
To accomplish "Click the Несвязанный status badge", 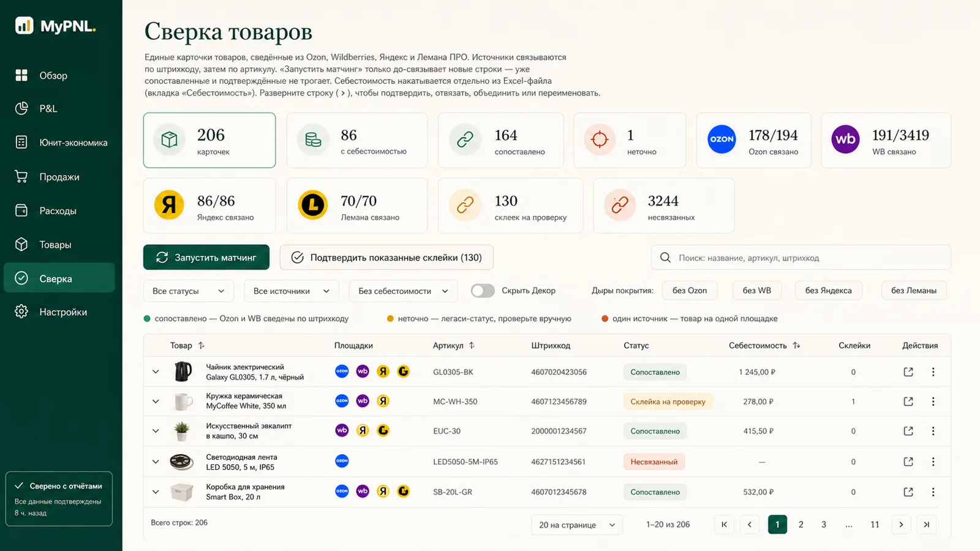I will click(x=654, y=462).
